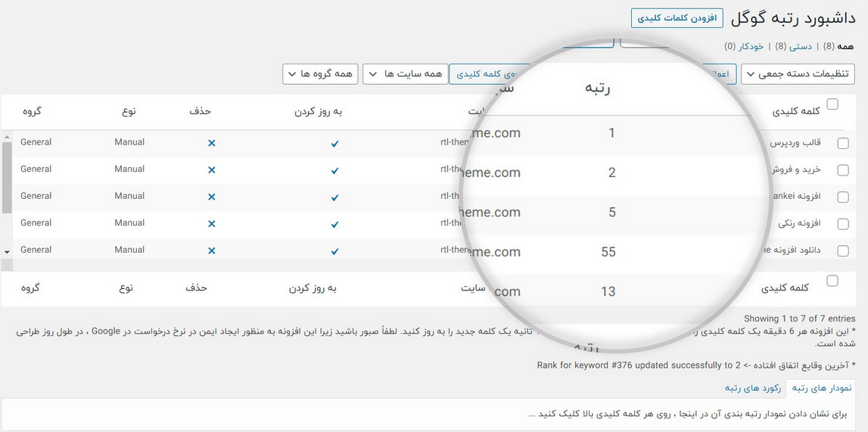
Task: Open the رکورد های رتبه tab
Action: pos(753,388)
